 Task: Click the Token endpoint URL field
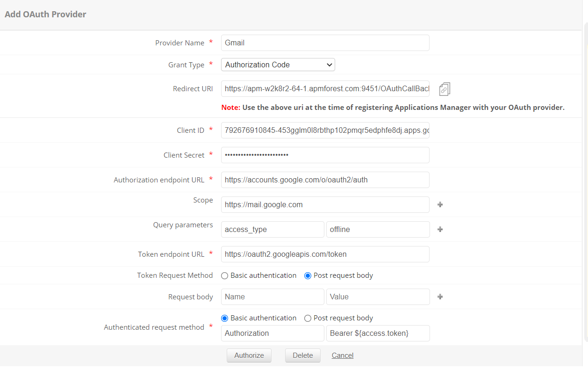click(325, 254)
